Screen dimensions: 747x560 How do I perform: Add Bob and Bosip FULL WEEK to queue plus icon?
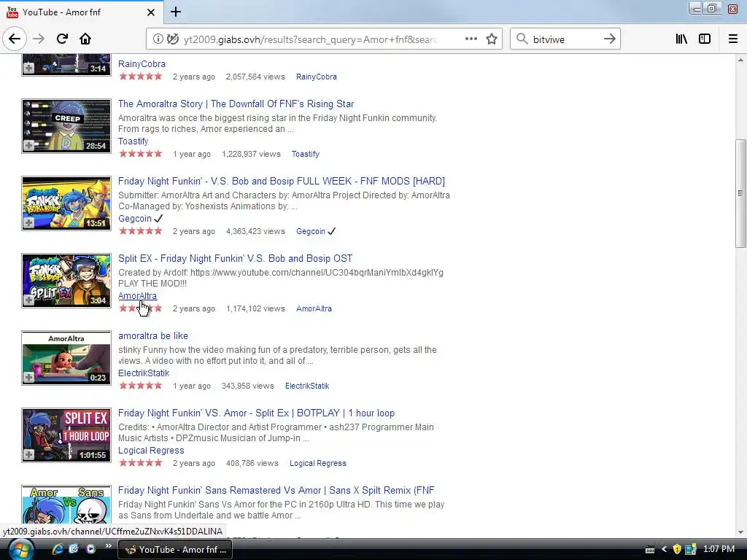29,223
